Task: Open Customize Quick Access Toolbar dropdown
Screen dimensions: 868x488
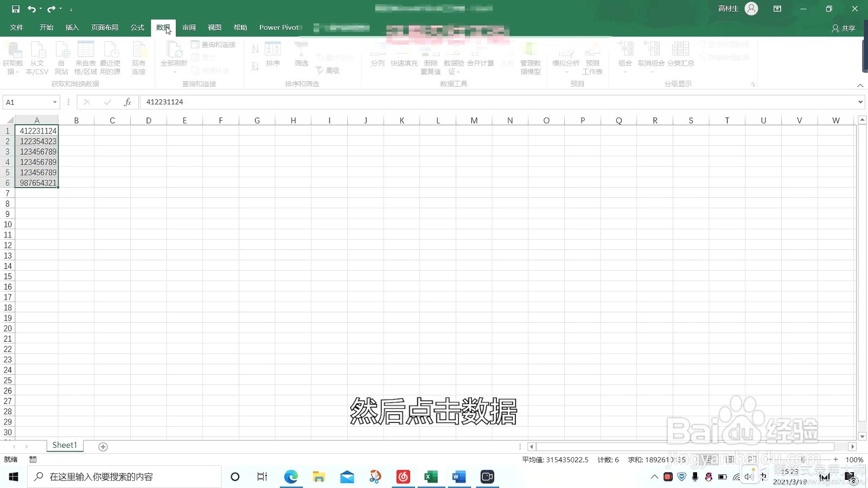Action: (71, 9)
